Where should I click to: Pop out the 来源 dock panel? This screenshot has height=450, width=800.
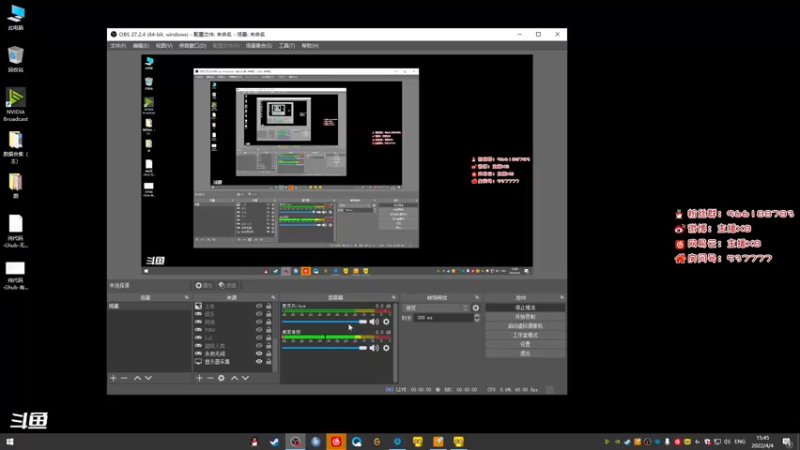(x=273, y=297)
